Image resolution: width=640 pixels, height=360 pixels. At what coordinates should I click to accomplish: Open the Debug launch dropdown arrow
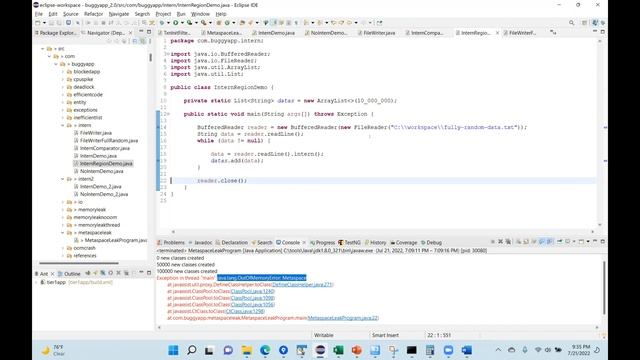(168, 23)
